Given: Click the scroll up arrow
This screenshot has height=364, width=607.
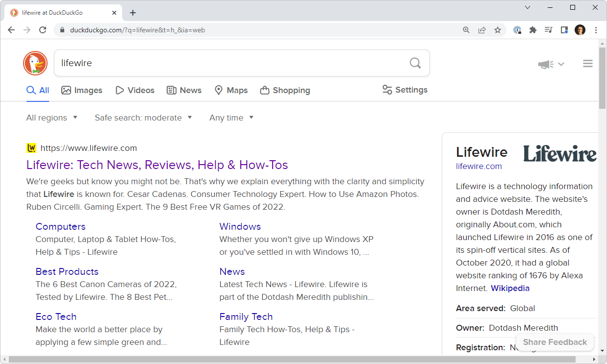Looking at the screenshot, I should pos(603,44).
